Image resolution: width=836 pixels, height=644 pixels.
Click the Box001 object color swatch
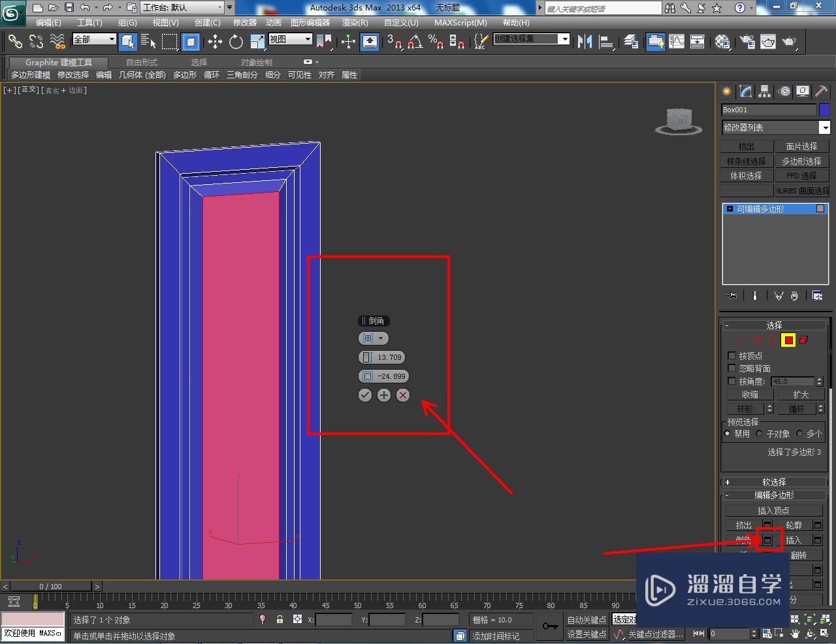coord(824,110)
